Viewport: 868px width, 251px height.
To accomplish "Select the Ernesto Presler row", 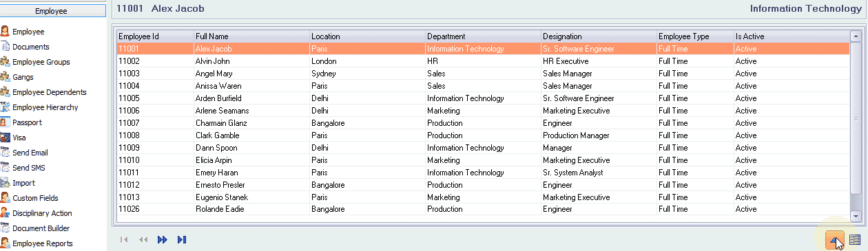I will [484, 185].
